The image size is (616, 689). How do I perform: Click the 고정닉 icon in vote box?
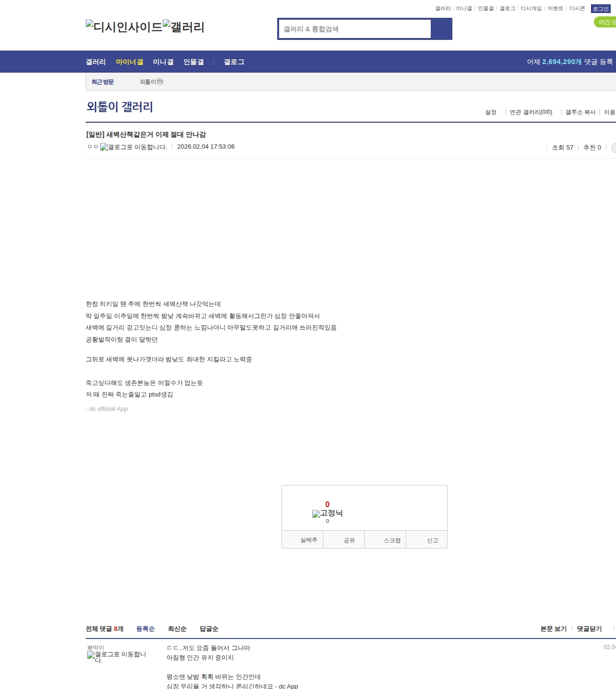pyautogui.click(x=328, y=513)
